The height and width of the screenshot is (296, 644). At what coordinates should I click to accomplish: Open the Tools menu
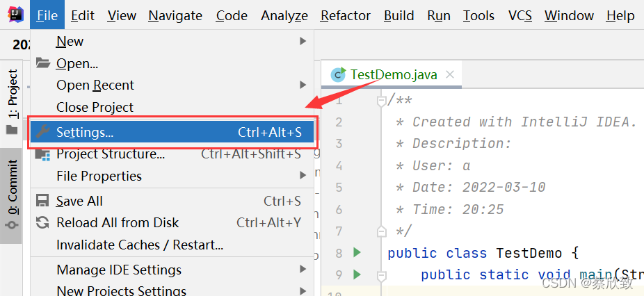coord(478,15)
